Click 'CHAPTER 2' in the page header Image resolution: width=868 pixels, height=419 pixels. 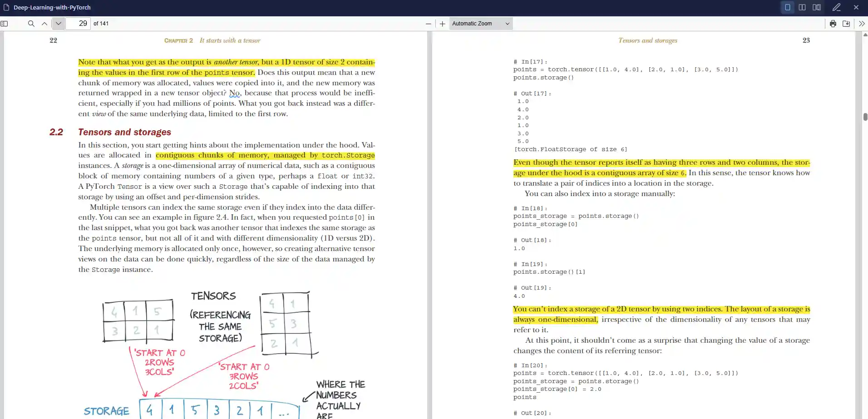(x=178, y=40)
